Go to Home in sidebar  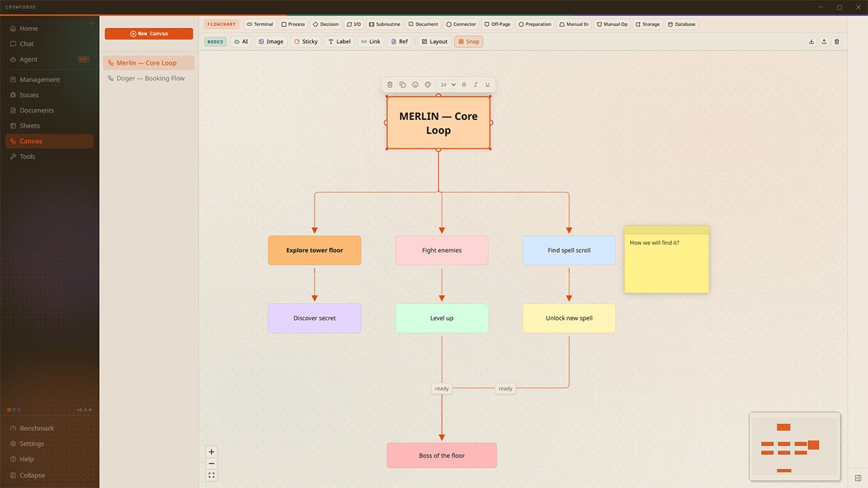[x=50, y=28]
